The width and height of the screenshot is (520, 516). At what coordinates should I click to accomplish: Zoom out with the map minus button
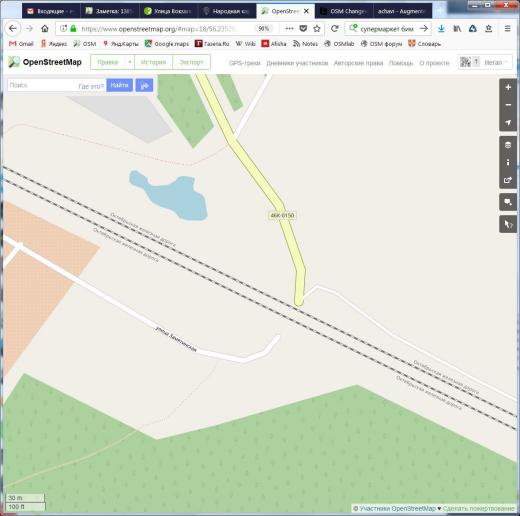pos(508,105)
